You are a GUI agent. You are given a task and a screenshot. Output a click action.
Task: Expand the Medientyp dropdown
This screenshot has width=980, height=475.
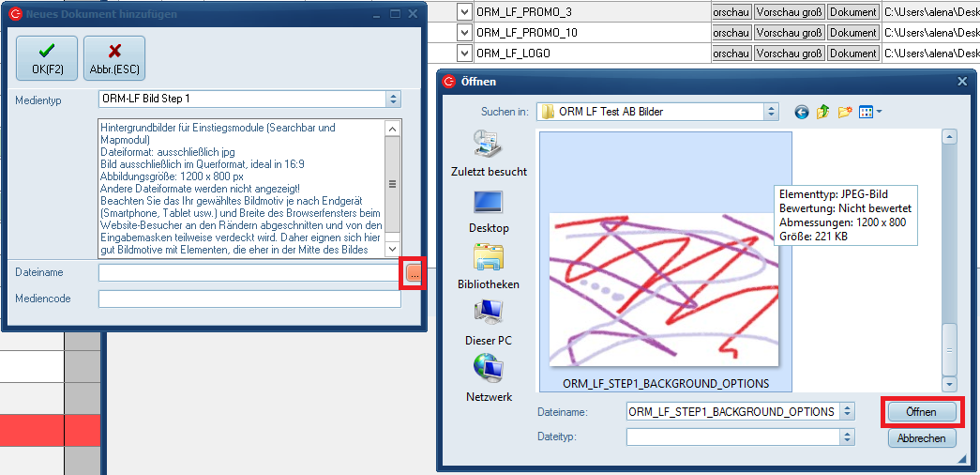(393, 99)
